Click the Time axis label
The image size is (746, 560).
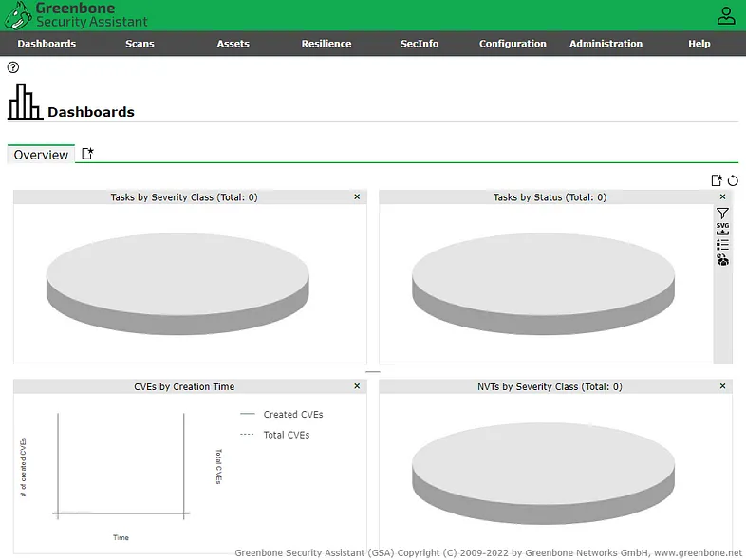coord(121,537)
